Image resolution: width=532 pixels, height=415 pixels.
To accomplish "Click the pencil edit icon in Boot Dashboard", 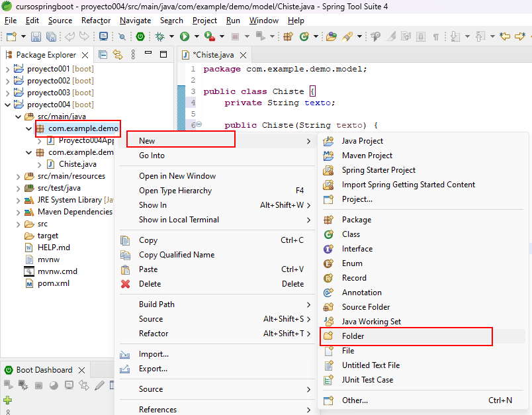I will [x=99, y=385].
